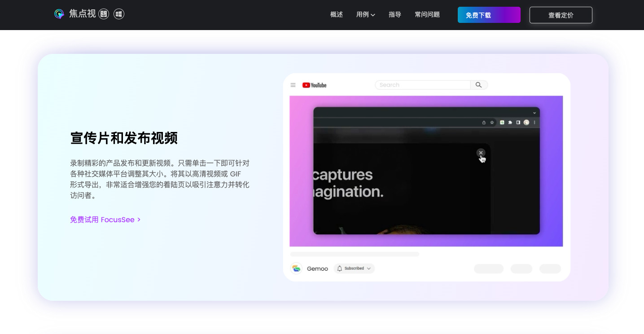
Task: Click the search magnifier icon
Action: pyautogui.click(x=478, y=85)
